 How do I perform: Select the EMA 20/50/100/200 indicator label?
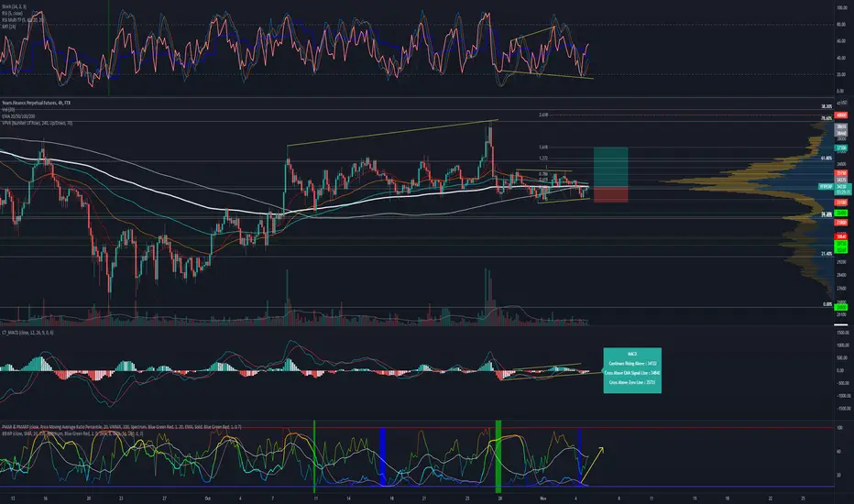18,116
